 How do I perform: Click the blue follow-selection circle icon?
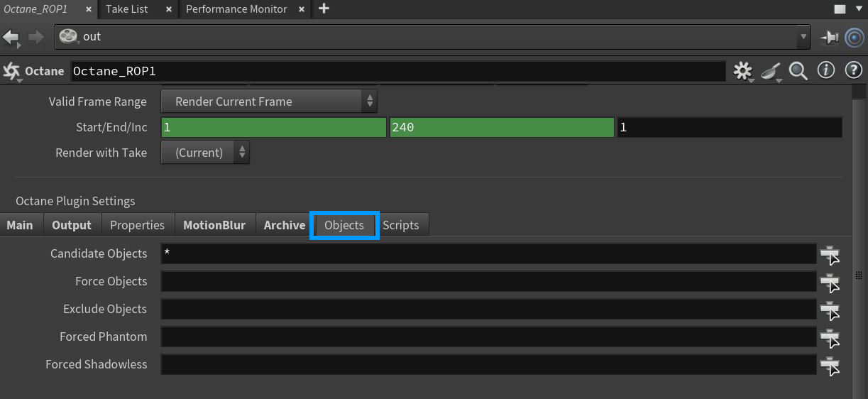point(854,37)
